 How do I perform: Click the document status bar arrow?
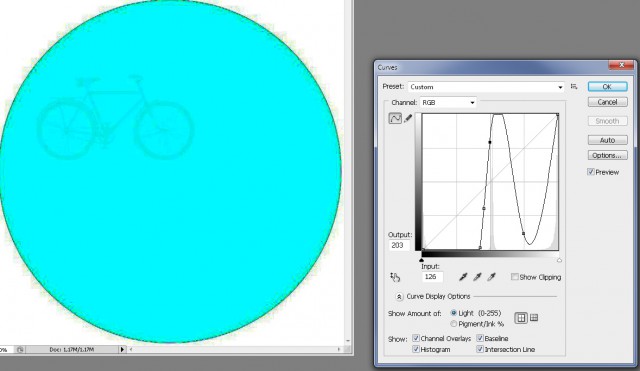pos(122,349)
